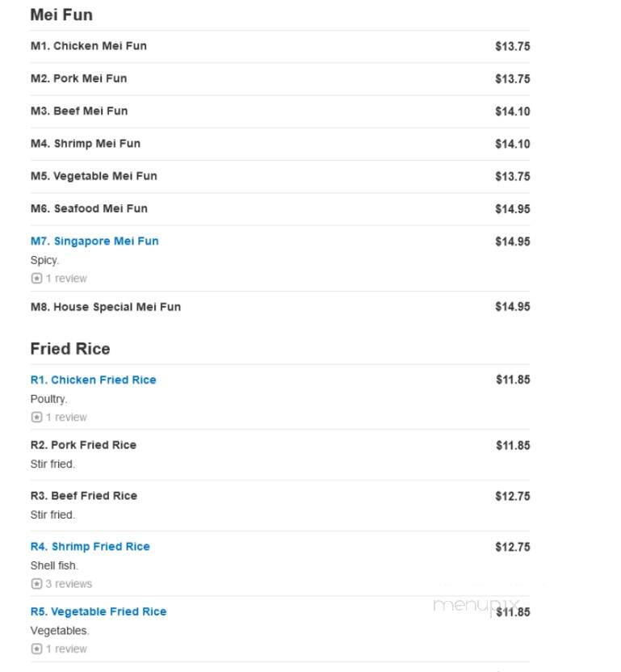View 1 review for Chicken Fried Rice

pos(66,417)
